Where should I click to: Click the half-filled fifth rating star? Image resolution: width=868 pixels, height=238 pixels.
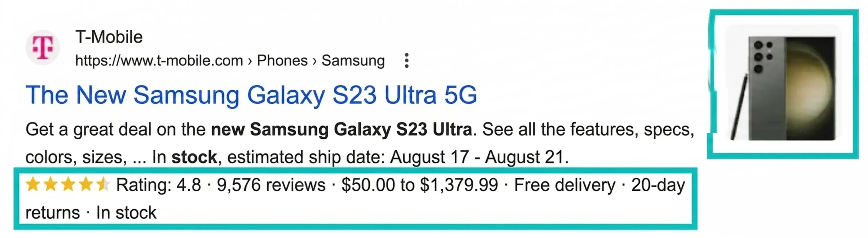pos(103,185)
